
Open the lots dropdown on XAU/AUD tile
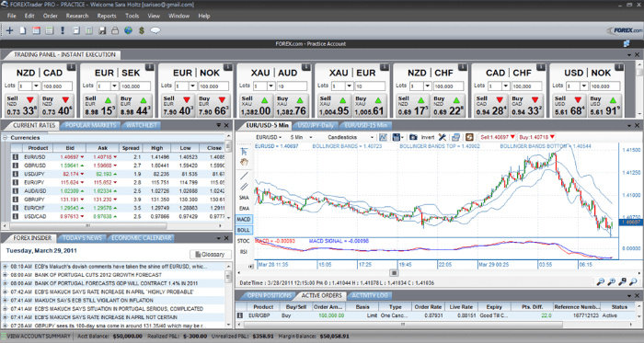pyautogui.click(x=270, y=86)
